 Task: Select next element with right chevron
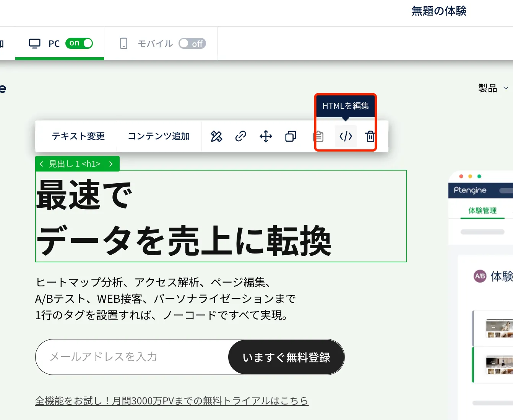(111, 164)
